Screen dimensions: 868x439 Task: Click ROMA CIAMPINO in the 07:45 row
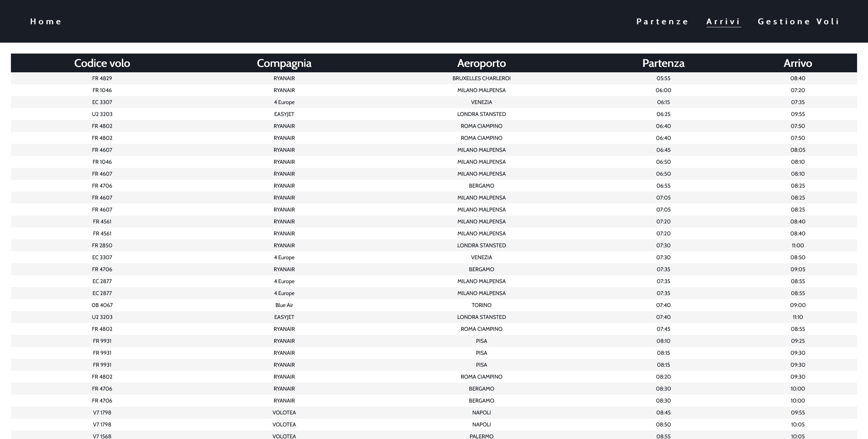tap(481, 329)
